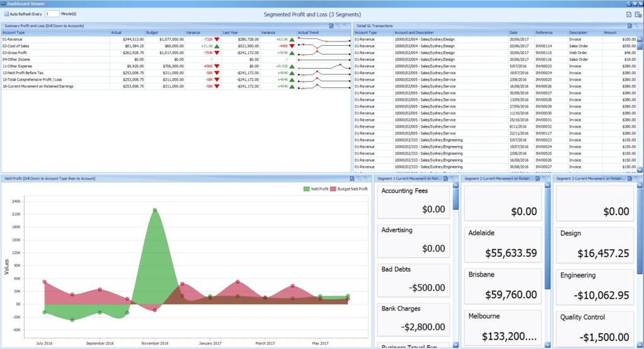Click the Segment 2 panel scroll up arrow
This screenshot has height=349, width=644.
point(548,186)
